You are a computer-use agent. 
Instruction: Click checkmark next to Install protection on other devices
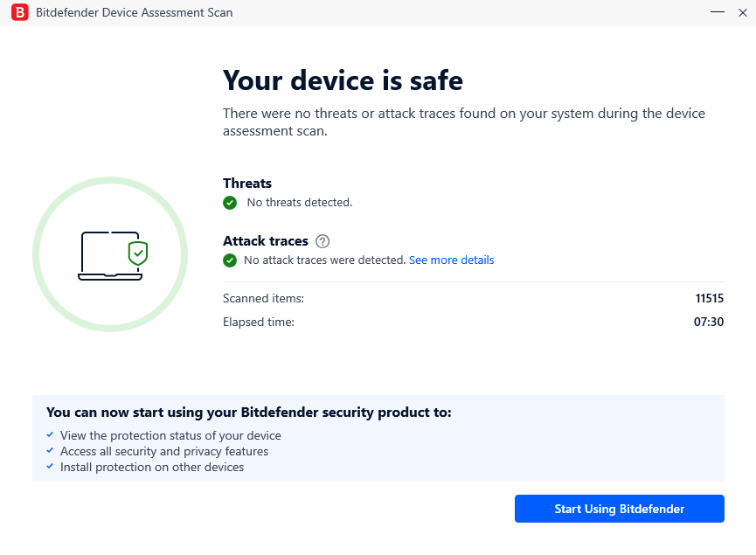pyautogui.click(x=50, y=466)
